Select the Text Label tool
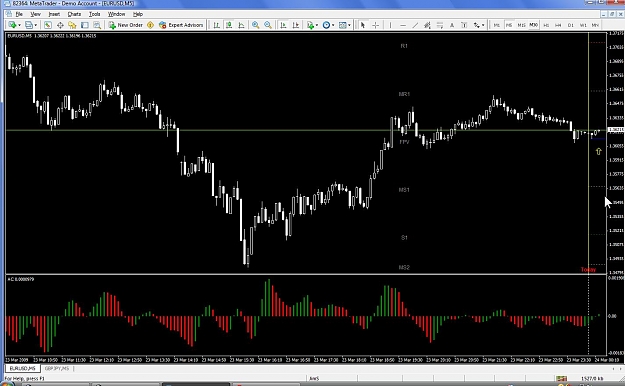Image resolution: width=625 pixels, height=386 pixels. 464,25
